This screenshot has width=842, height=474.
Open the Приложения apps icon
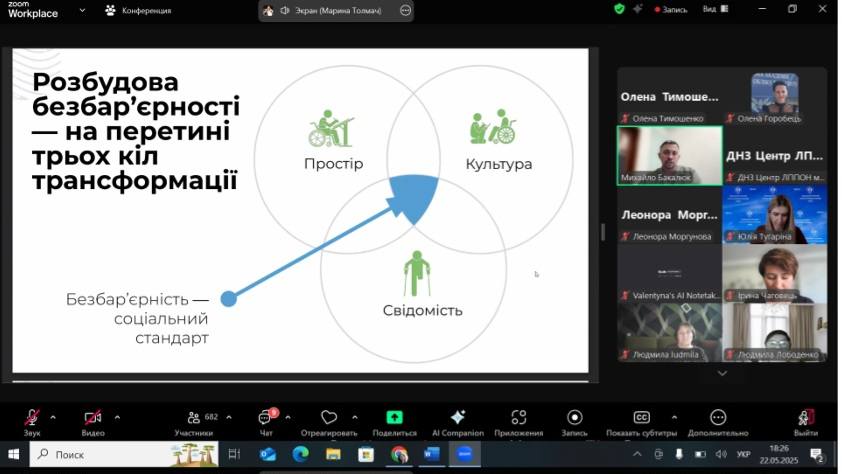tap(518, 418)
